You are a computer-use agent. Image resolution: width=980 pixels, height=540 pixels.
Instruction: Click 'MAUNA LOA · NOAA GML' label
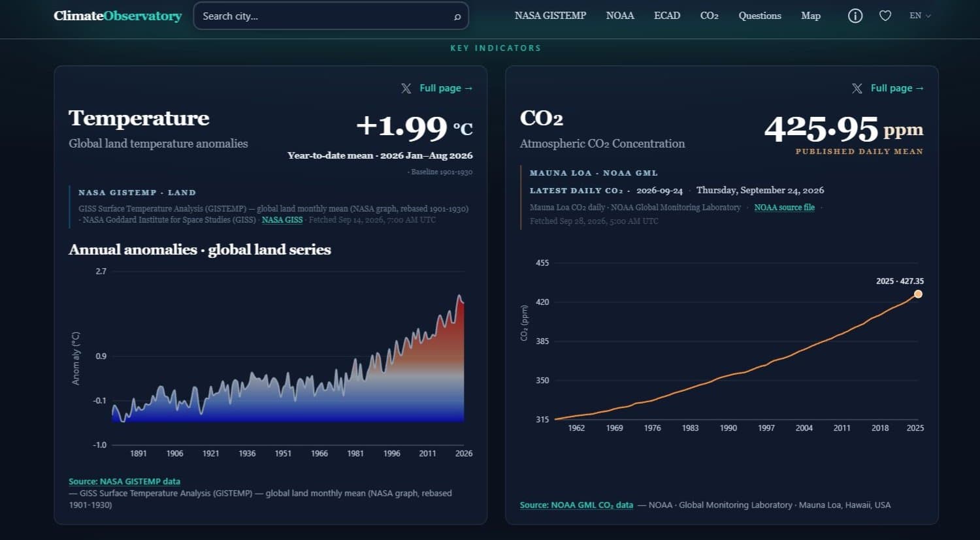pyautogui.click(x=594, y=173)
